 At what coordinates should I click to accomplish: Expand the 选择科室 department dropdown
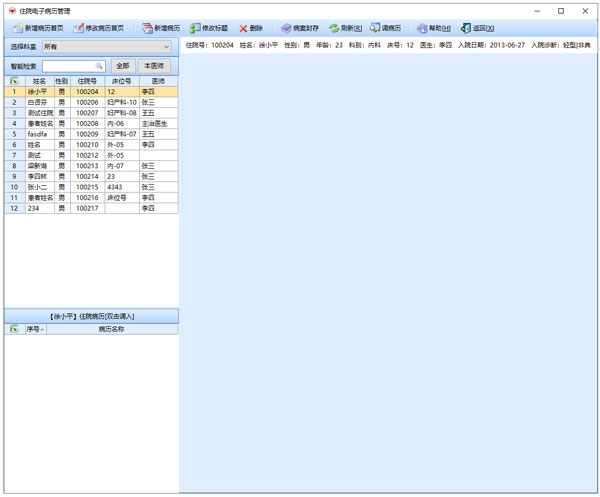coord(166,46)
